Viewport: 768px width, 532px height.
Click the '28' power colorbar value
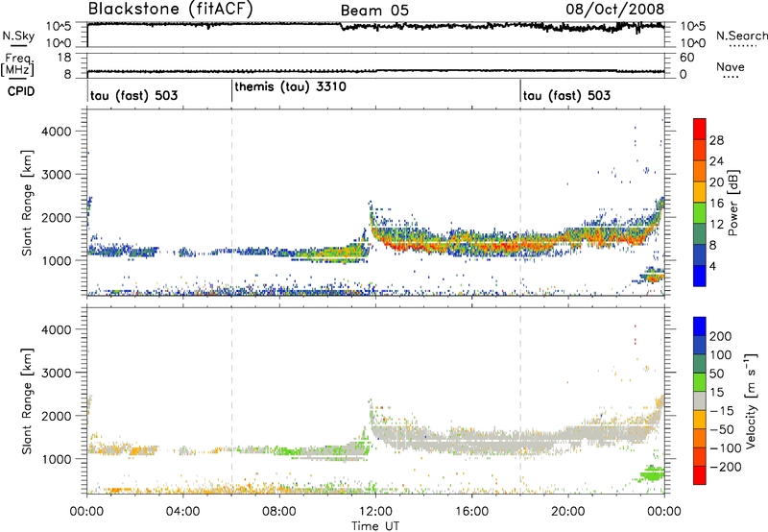click(716, 140)
